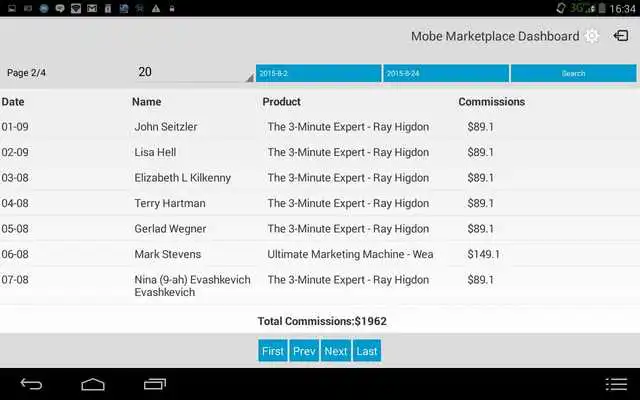Click the $149.1 commission value
Image resolution: width=640 pixels, height=400 pixels.
[x=483, y=254]
